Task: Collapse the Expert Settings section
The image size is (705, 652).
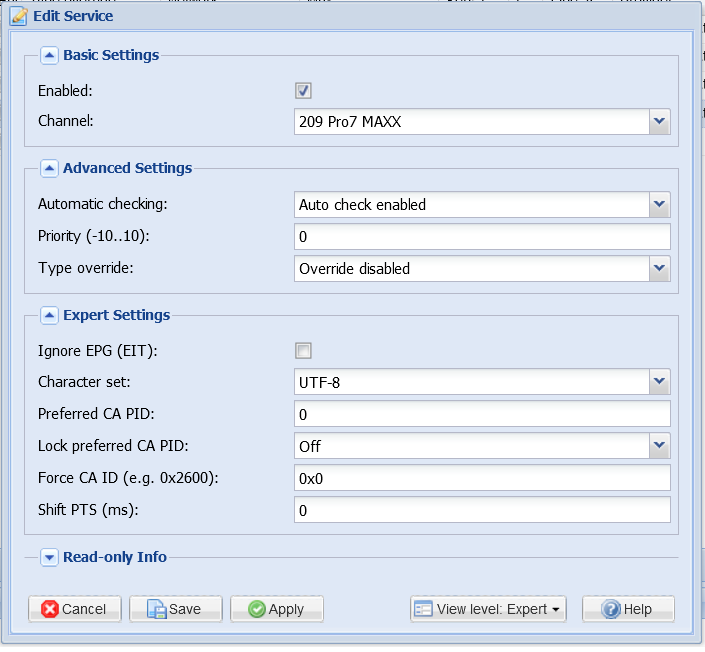Action: (x=49, y=315)
